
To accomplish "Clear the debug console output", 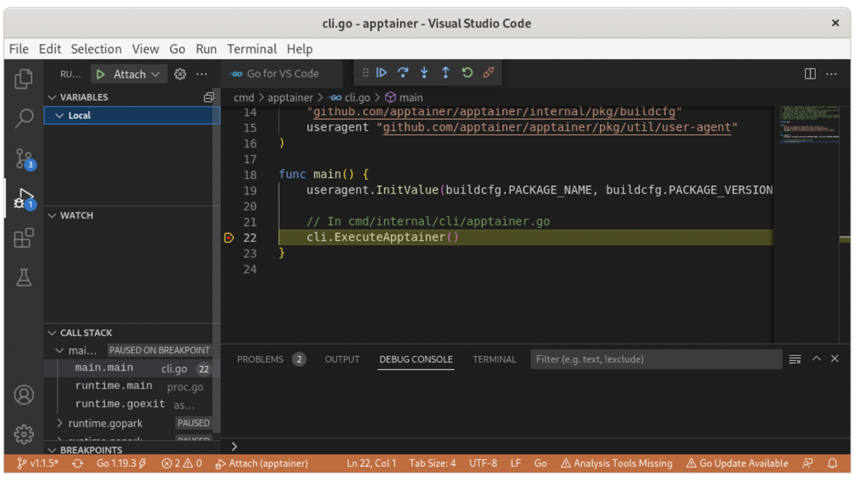I will (x=795, y=359).
